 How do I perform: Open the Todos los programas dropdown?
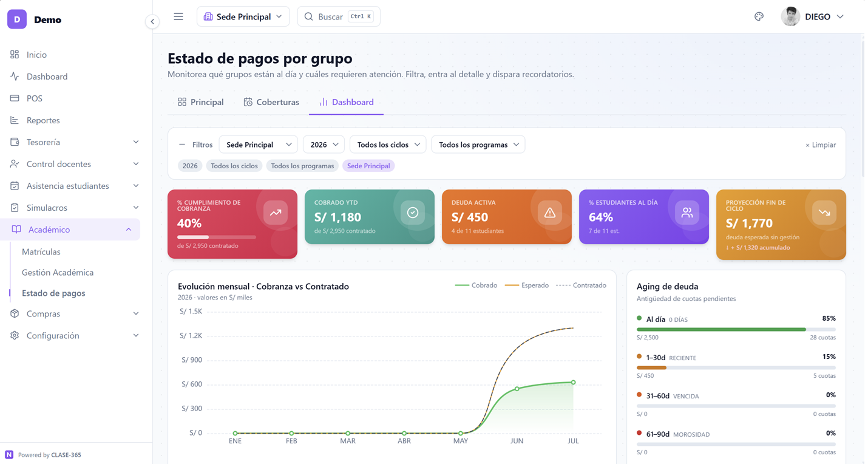[x=478, y=145]
